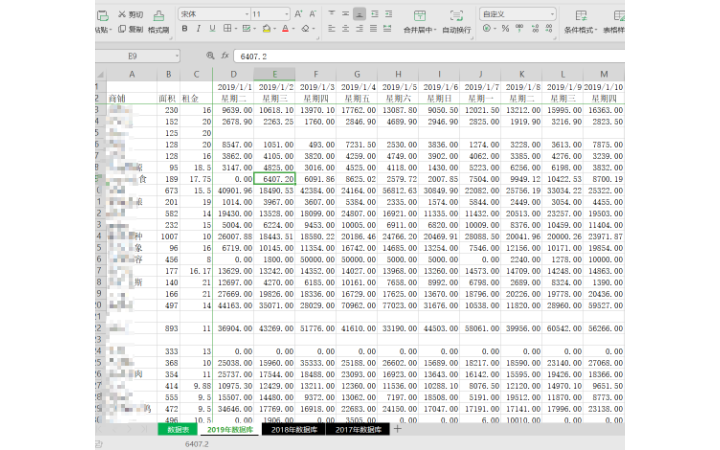Click the justify alignment icon

[x=373, y=29]
